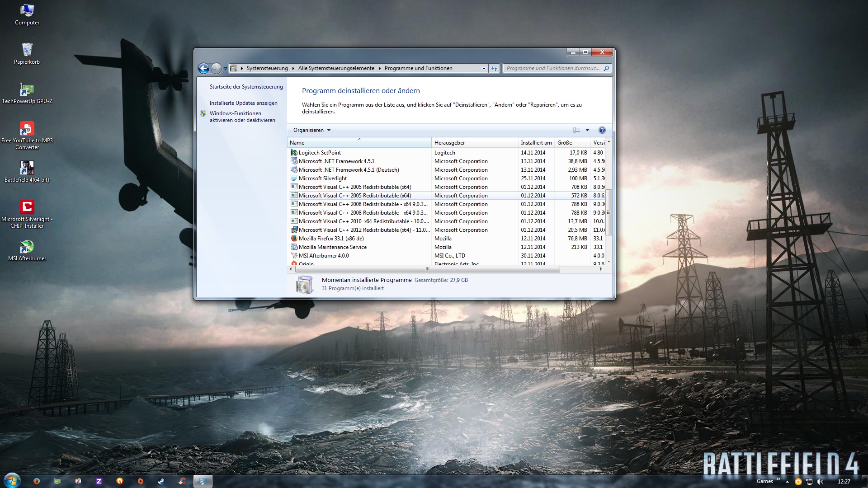Open Steam from the taskbar
Screen dimensions: 868x488
pyautogui.click(x=161, y=481)
